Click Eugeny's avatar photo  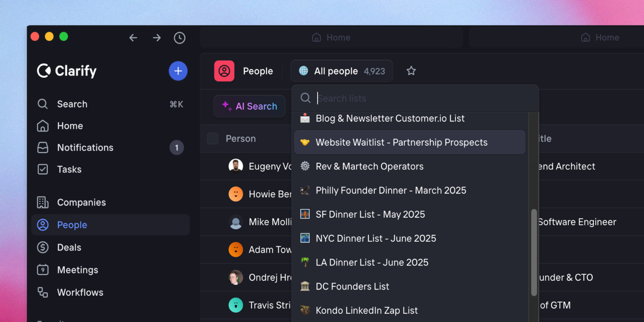click(236, 166)
